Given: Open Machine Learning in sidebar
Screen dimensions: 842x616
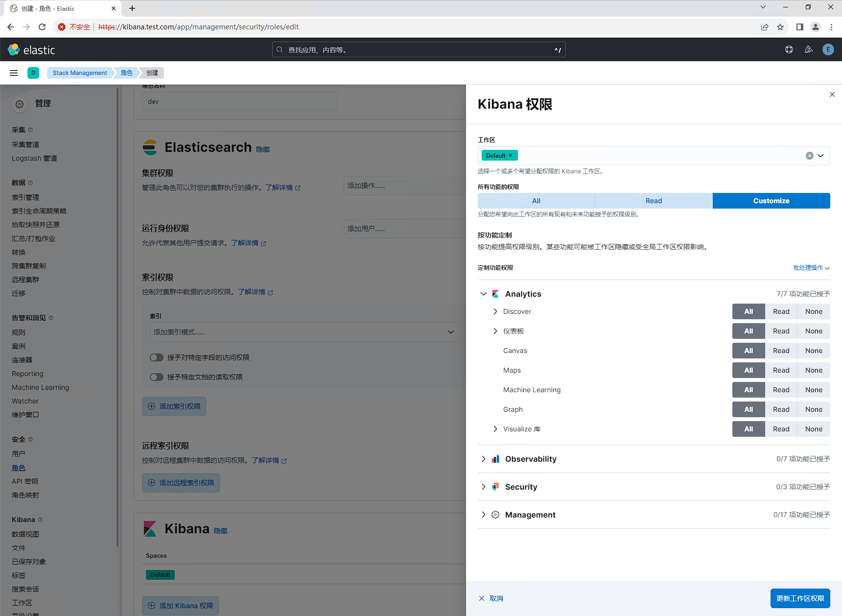Looking at the screenshot, I should (41, 387).
